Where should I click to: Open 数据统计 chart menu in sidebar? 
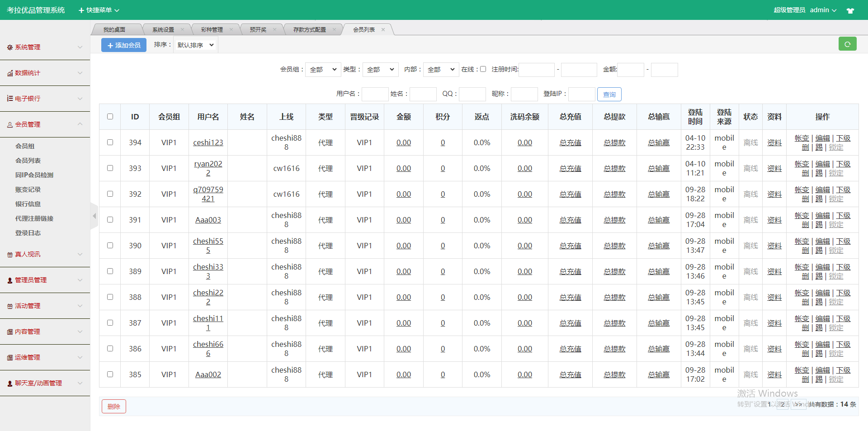[x=44, y=73]
